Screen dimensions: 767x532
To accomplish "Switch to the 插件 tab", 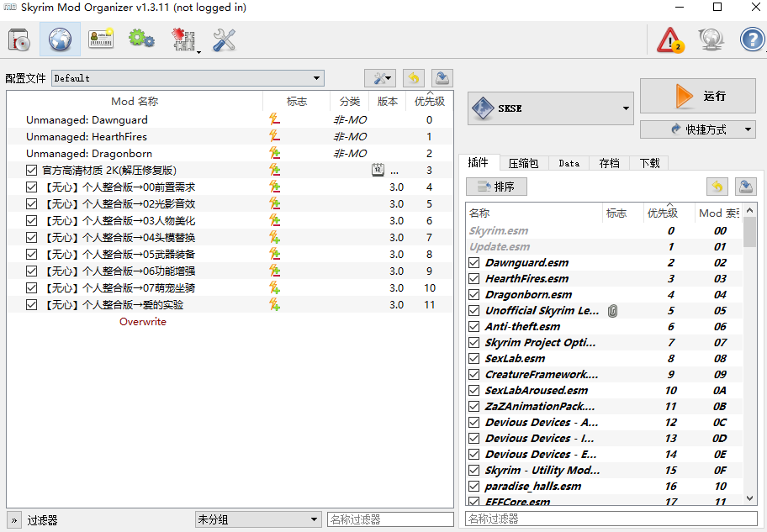I will point(478,163).
